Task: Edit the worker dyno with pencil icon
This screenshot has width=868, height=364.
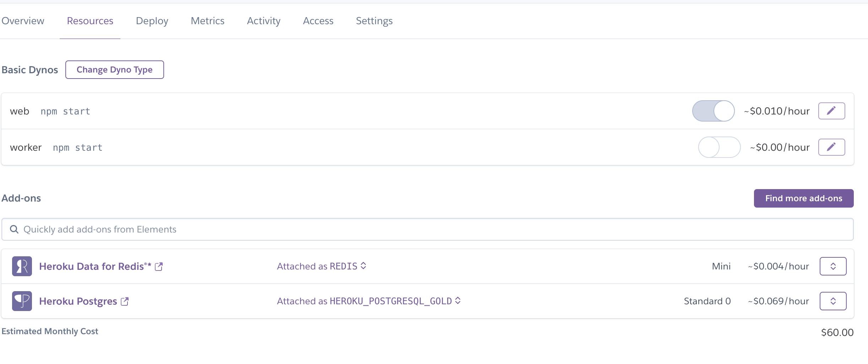Action: coord(831,147)
